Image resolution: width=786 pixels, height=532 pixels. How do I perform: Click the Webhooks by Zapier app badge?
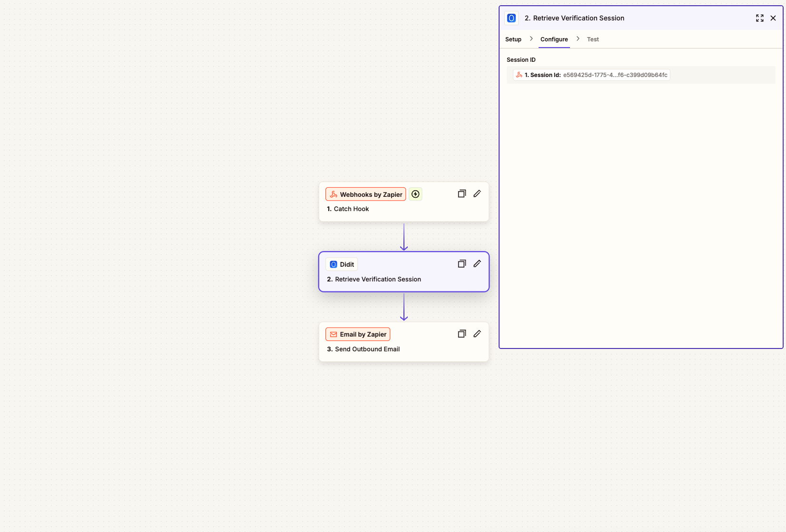pyautogui.click(x=365, y=194)
